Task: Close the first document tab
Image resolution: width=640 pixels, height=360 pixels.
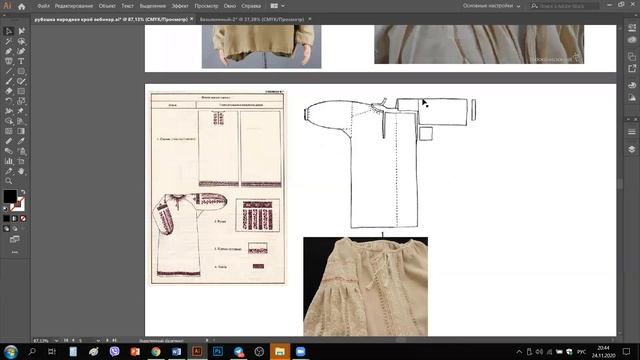Action: click(x=191, y=19)
